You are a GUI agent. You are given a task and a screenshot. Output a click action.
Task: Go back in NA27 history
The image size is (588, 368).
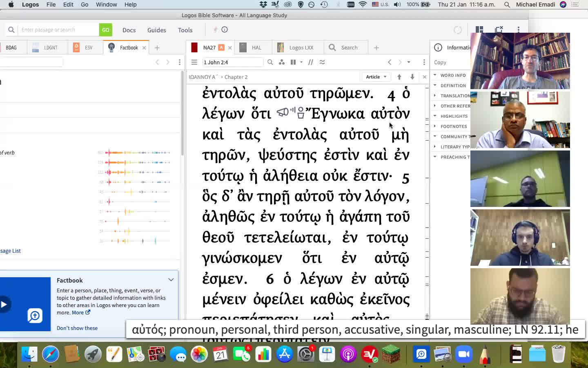(390, 62)
